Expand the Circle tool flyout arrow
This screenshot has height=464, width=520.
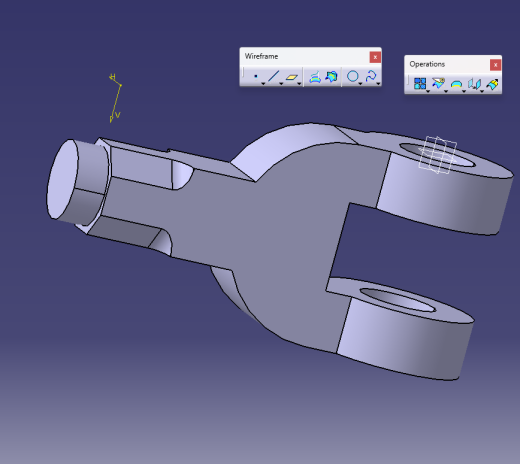coord(360,84)
